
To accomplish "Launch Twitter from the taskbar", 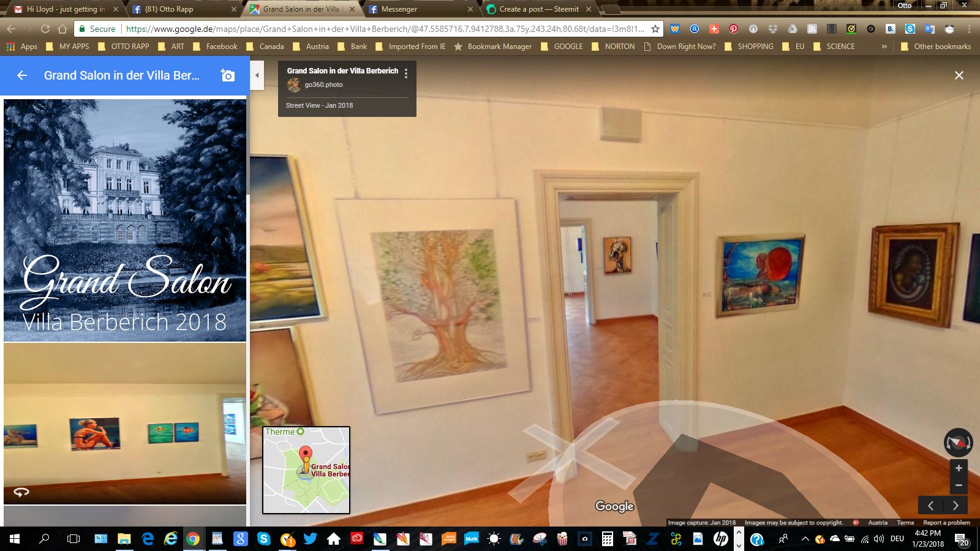I will [x=310, y=539].
